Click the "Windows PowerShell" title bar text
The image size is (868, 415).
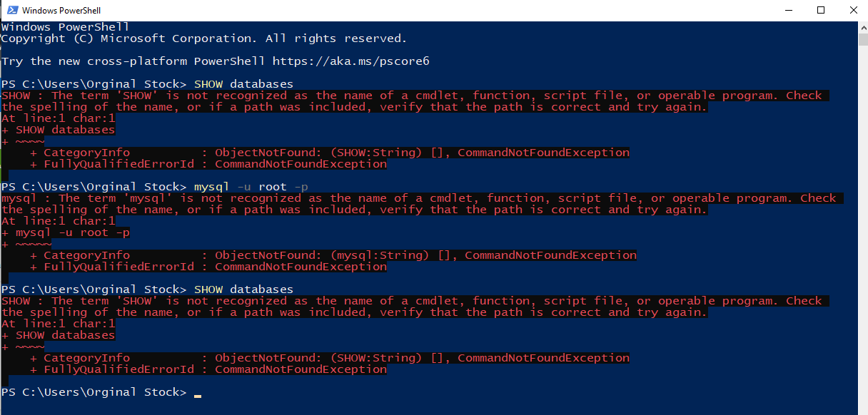pos(61,11)
